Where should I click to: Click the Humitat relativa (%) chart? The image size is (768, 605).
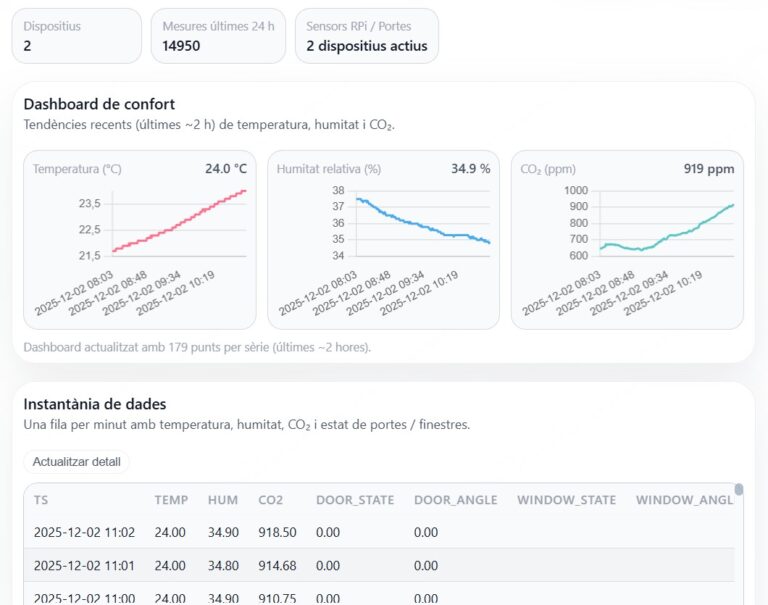coord(384,240)
